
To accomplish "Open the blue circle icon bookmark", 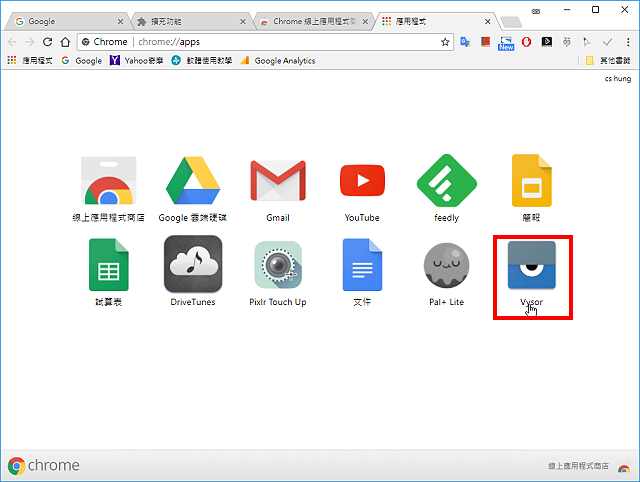I will [202, 60].
